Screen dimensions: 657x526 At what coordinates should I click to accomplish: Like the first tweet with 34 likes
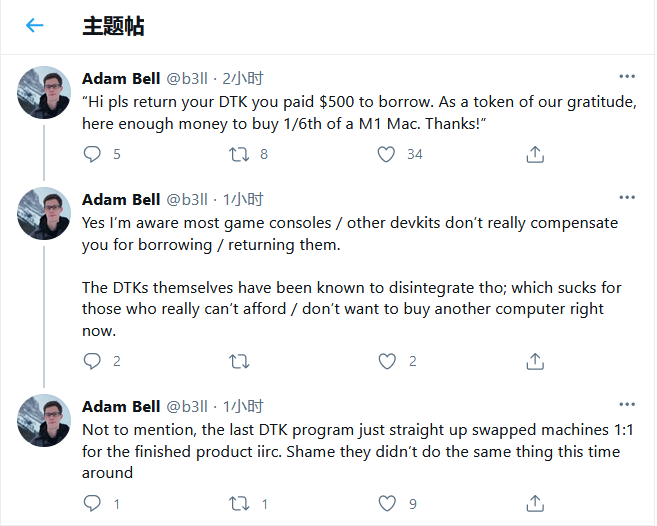coord(386,154)
